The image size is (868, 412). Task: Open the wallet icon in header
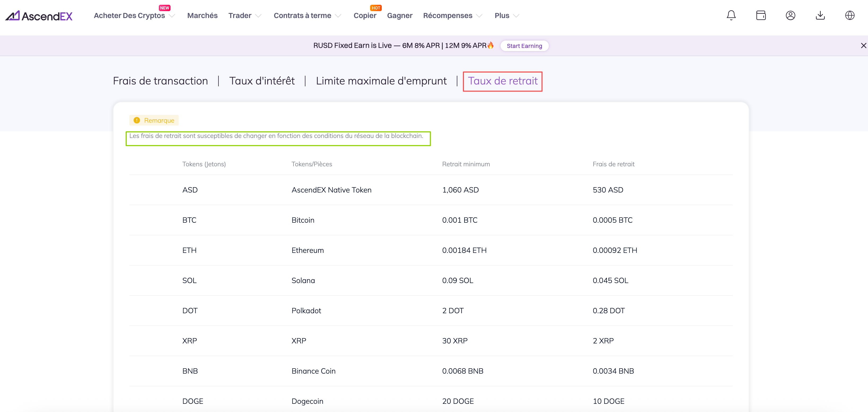click(761, 15)
